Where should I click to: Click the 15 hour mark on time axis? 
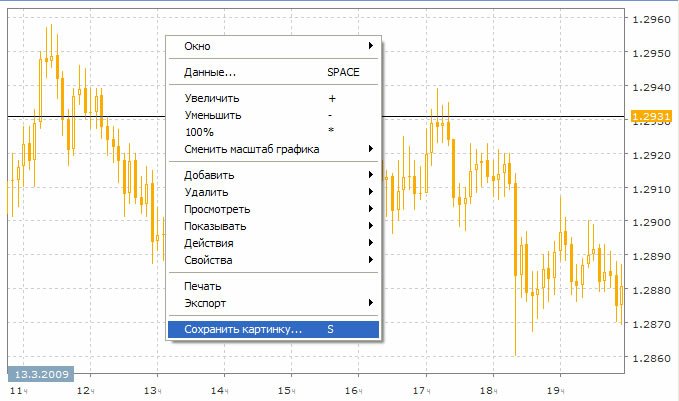287,389
